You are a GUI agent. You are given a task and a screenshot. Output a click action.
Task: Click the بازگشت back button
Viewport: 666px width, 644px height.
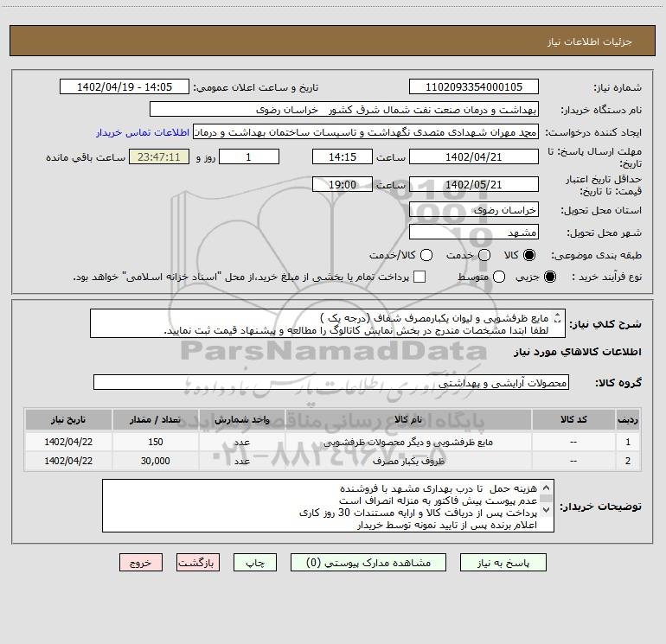point(198,563)
